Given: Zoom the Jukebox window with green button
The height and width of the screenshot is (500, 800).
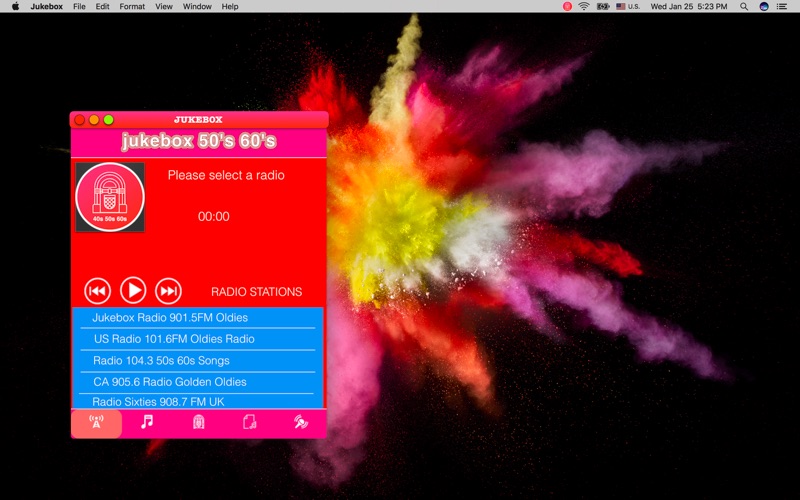Looking at the screenshot, I should 108,120.
